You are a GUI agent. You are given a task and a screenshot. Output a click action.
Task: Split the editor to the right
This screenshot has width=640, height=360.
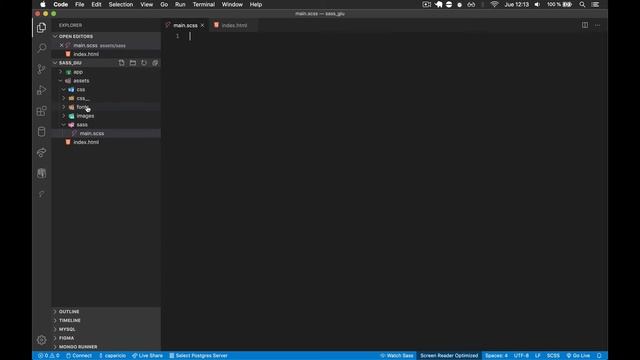[585, 25]
